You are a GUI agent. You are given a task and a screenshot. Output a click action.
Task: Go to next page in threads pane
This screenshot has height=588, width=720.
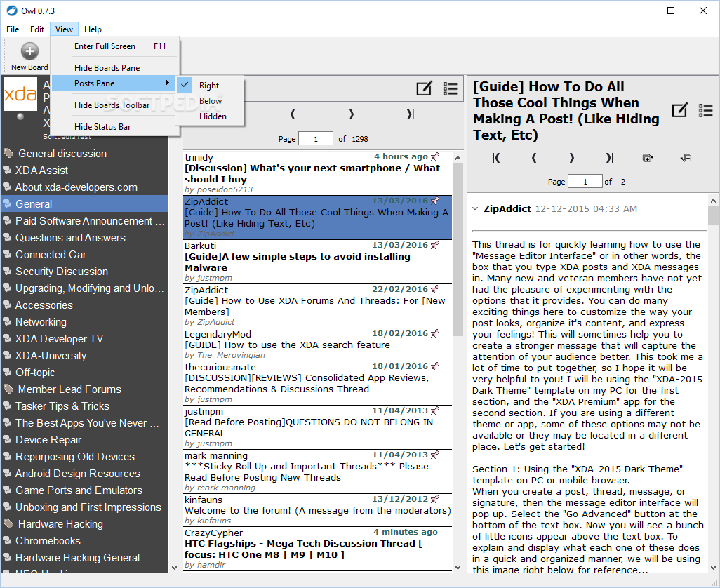tap(352, 114)
